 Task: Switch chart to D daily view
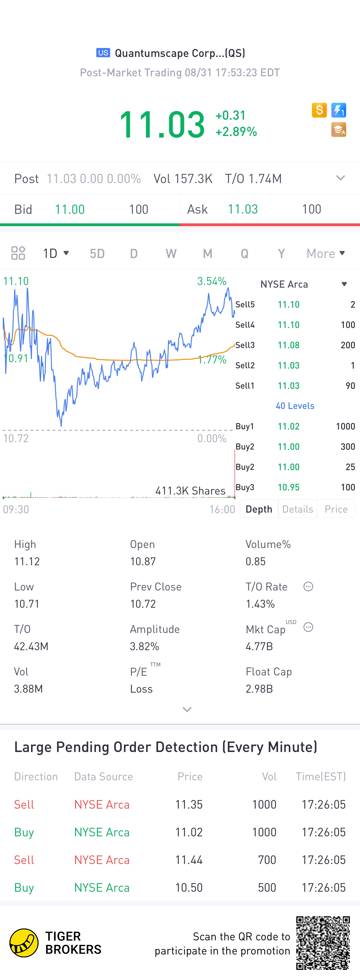pyautogui.click(x=134, y=253)
